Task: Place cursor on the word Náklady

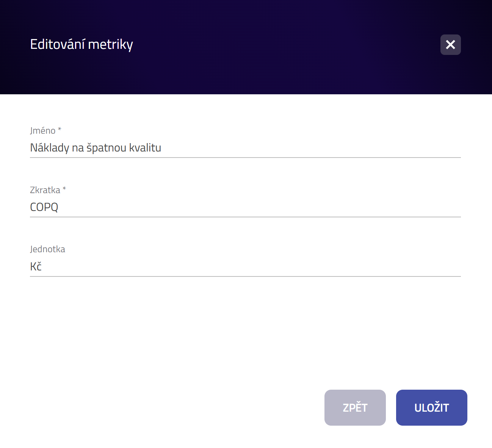Action: (50, 148)
